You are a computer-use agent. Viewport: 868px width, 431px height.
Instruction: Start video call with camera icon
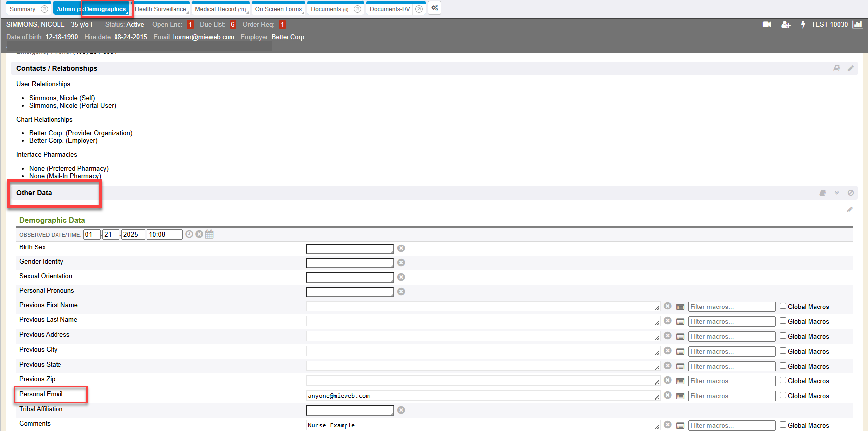[x=766, y=24]
